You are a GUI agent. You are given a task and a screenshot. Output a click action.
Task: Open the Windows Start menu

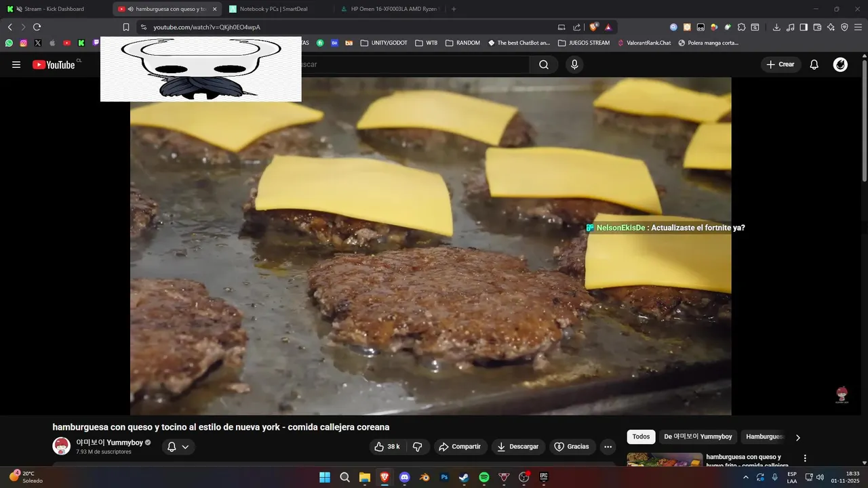[325, 477]
